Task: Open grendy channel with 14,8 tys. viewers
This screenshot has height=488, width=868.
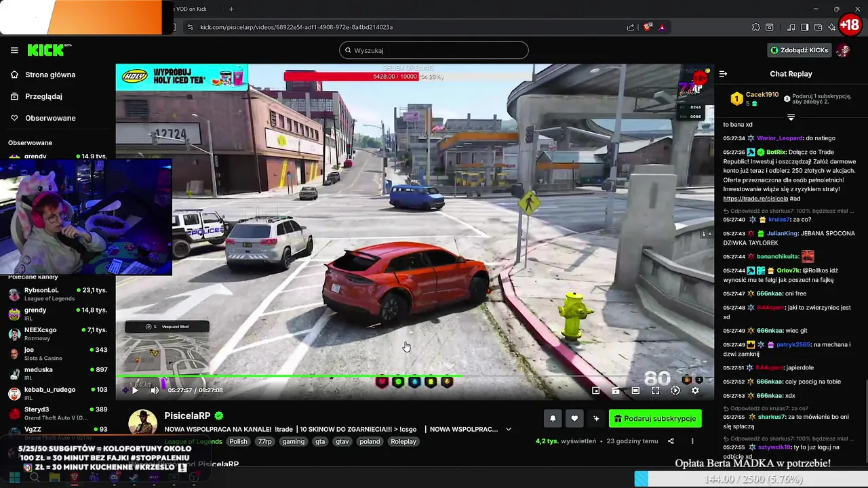Action: pos(58,313)
